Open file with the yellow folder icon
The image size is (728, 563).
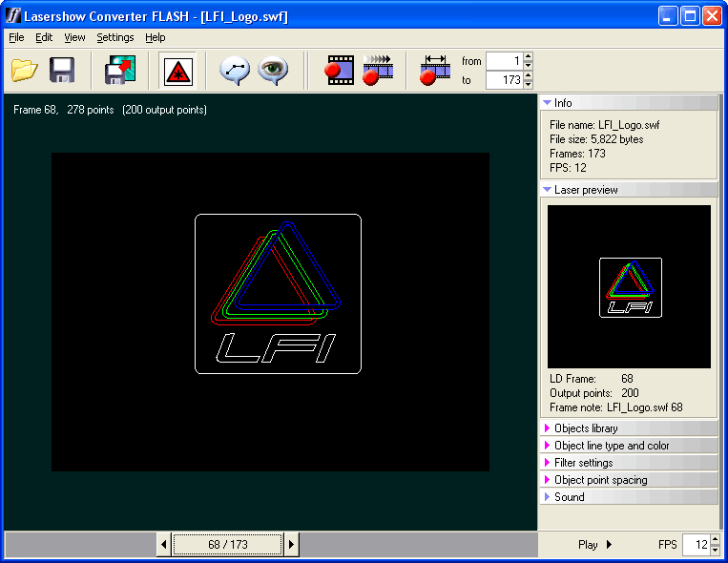[25, 71]
